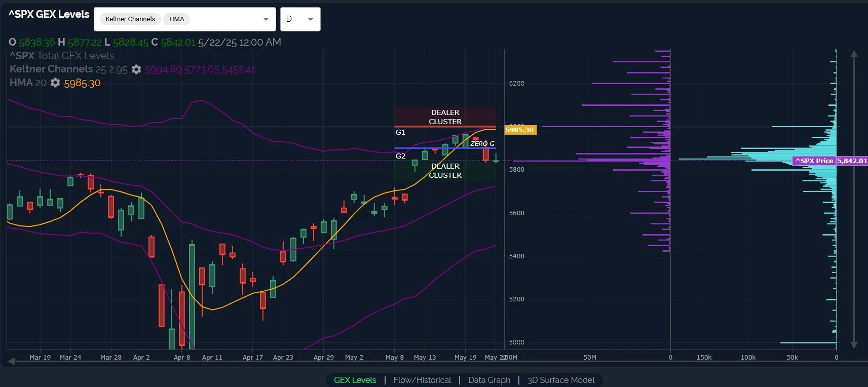Click the vertical range slider track at right
This screenshot has width=868, height=387.
coord(854,199)
